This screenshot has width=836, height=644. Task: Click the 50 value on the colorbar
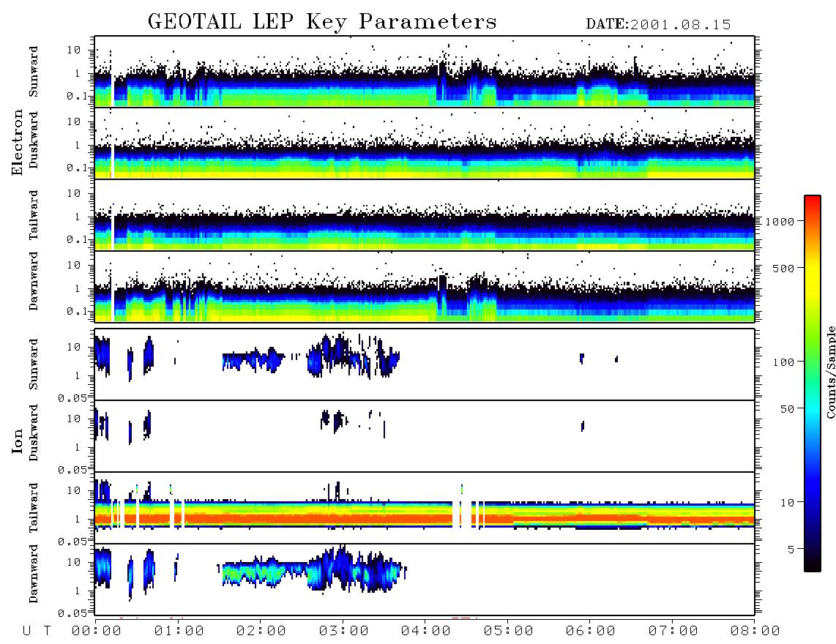pyautogui.click(x=788, y=409)
